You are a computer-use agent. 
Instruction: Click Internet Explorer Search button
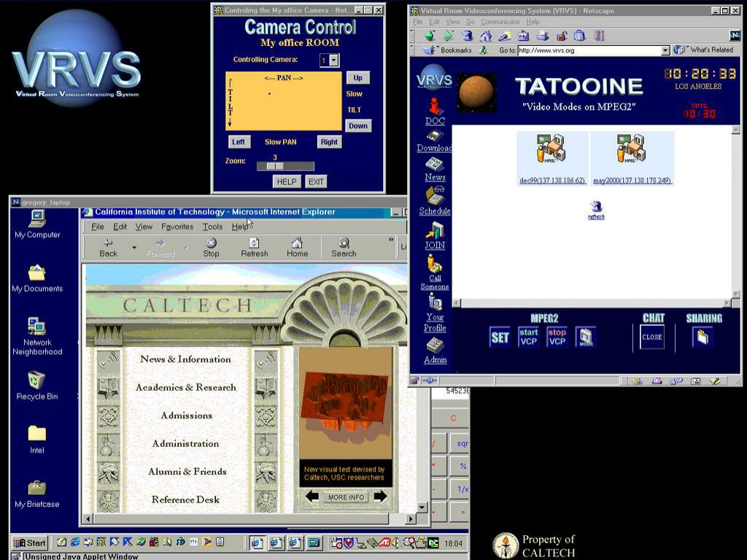pos(344,248)
